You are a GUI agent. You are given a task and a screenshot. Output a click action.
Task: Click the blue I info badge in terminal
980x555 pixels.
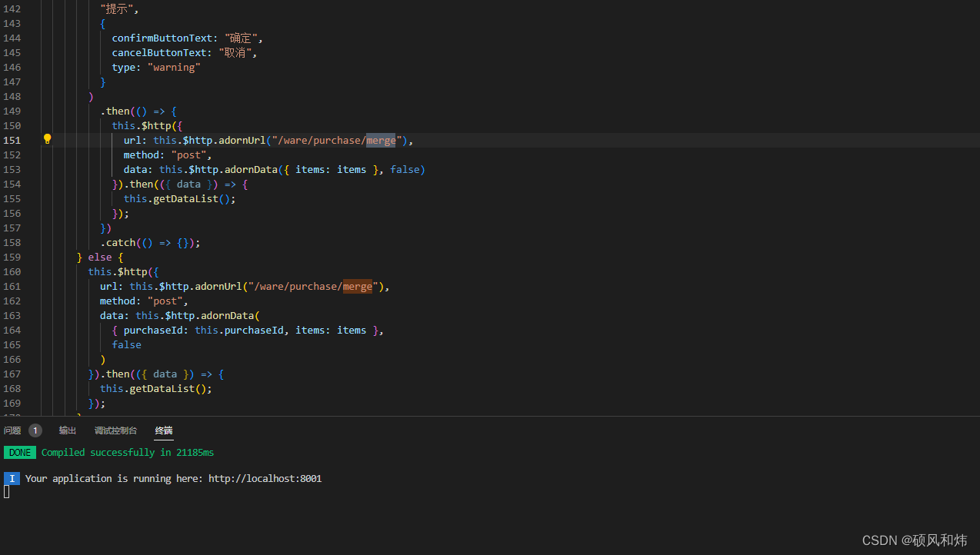point(12,478)
